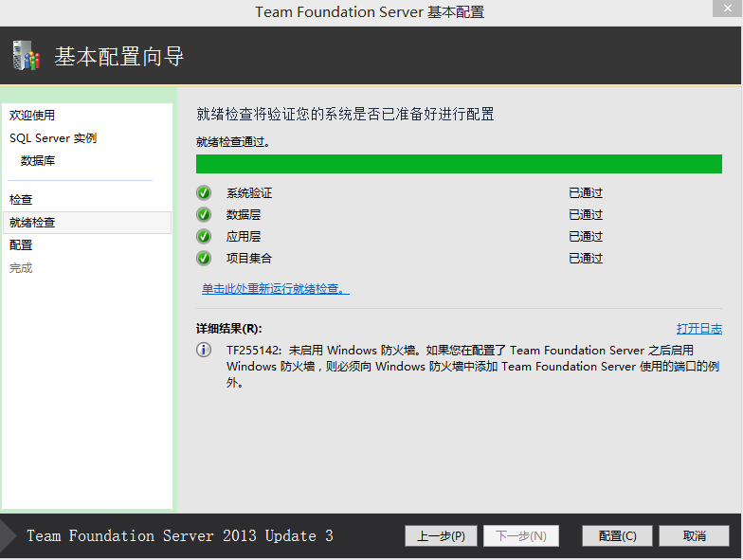The width and height of the screenshot is (743, 560).
Task: Click the server wizard icon in header
Action: [x=27, y=56]
